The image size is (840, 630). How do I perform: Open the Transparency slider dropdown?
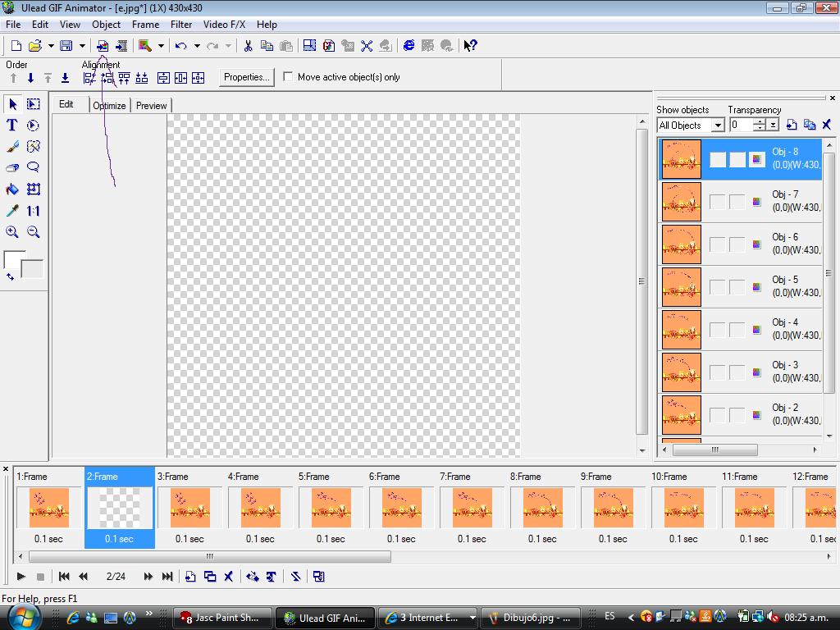[773, 126]
